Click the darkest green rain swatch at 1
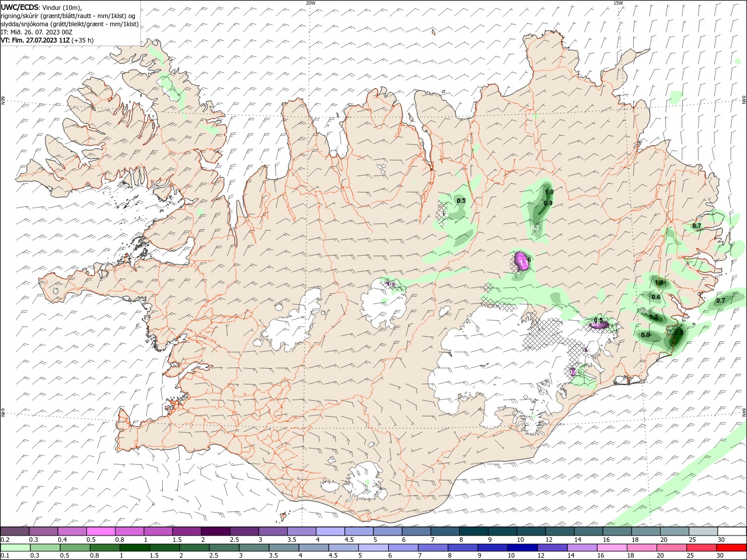This screenshot has width=747, height=560. pos(134,547)
